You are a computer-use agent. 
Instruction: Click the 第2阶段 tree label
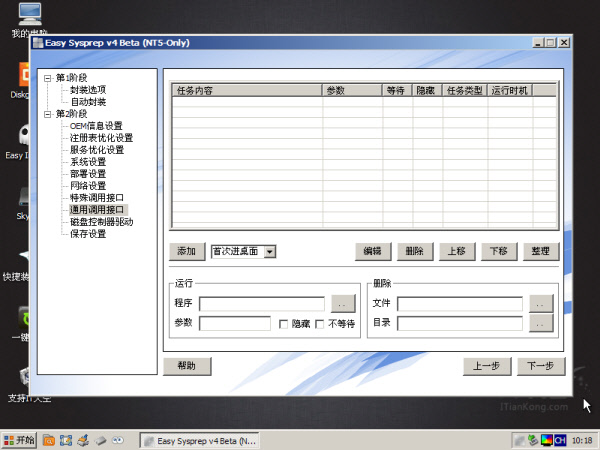pyautogui.click(x=72, y=114)
